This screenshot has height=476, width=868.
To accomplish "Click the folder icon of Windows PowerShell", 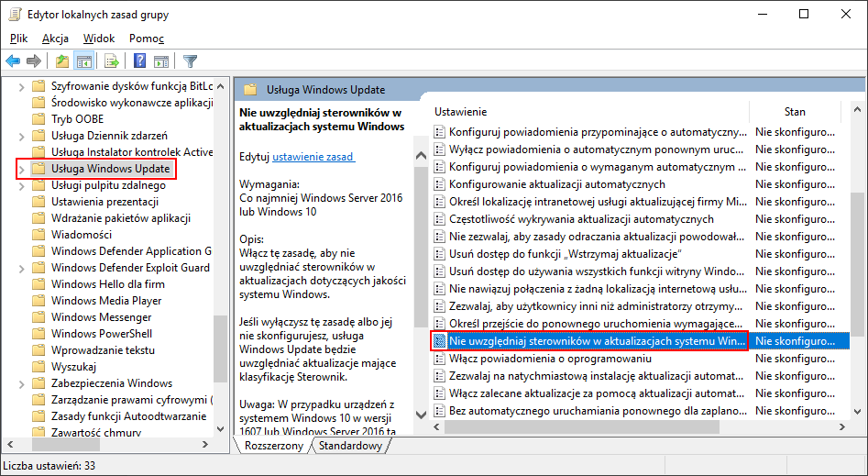I will tap(38, 334).
